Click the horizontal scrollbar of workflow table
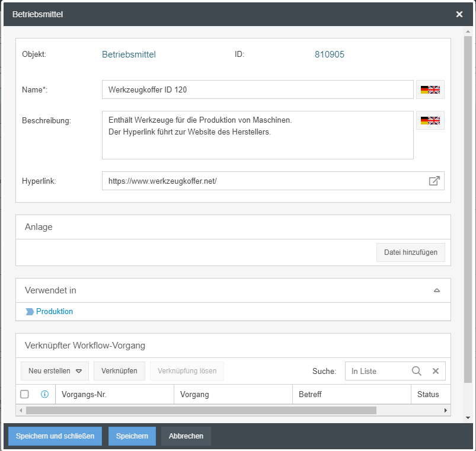 (202, 410)
